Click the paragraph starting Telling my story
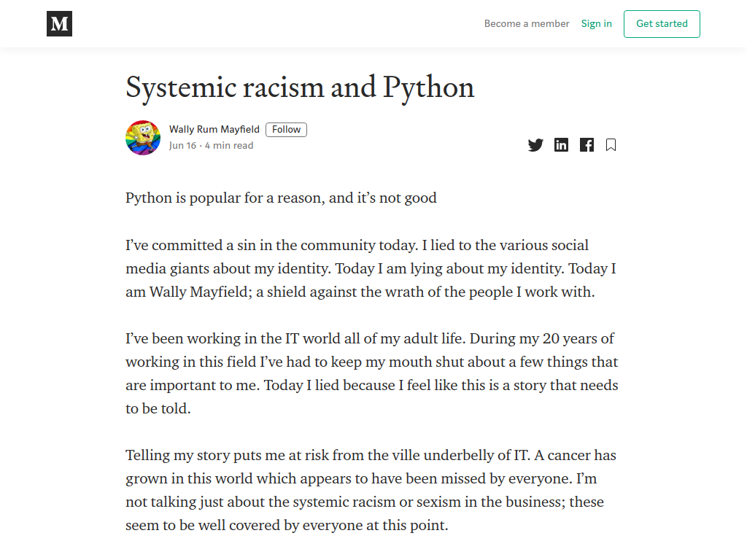Viewport: 747px width, 560px height. pos(371,490)
